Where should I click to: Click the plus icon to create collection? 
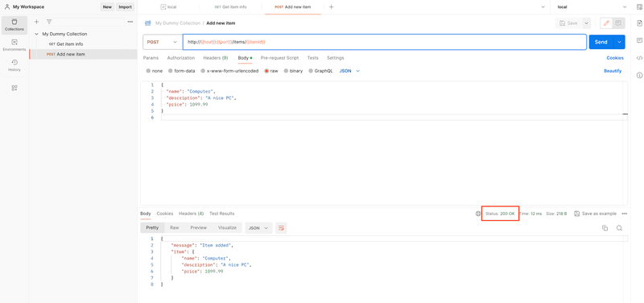pyautogui.click(x=36, y=22)
